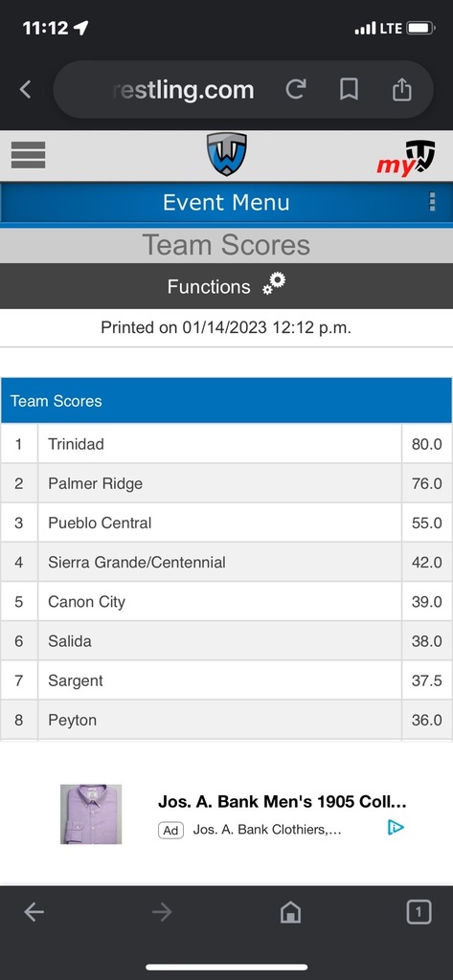Open the tabs counter button
This screenshot has height=980, width=453.
pos(419,912)
